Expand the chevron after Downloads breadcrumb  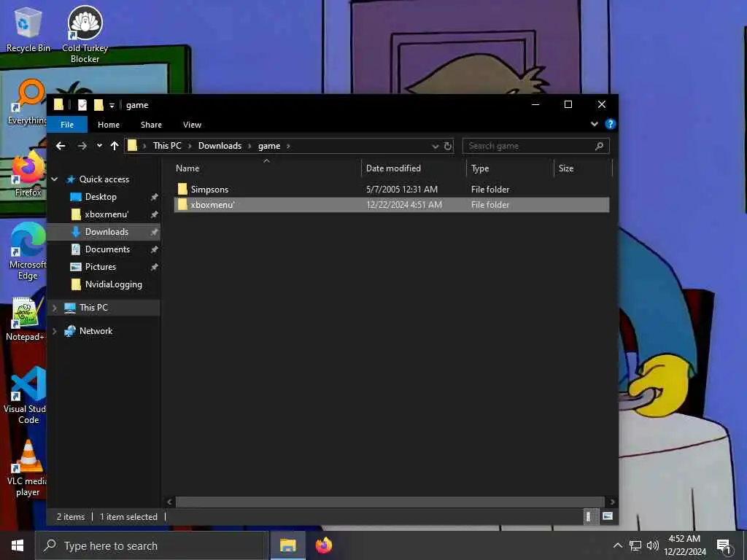pos(249,146)
